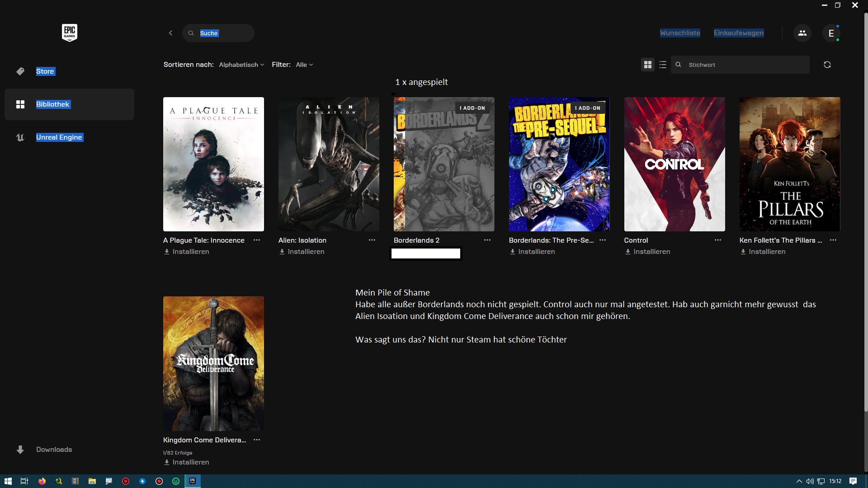Open options menu for Alien: Isolation
Screen dimensions: 868x488
tap(372, 240)
